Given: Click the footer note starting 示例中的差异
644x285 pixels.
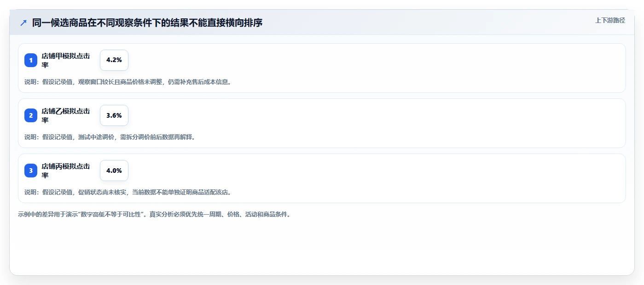Looking at the screenshot, I should point(154,214).
